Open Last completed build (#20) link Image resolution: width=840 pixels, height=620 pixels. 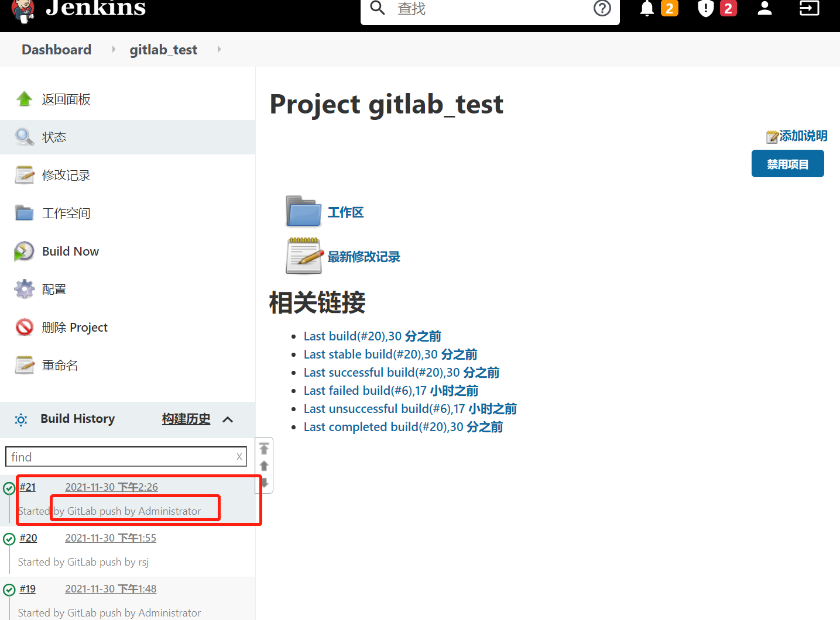403,426
